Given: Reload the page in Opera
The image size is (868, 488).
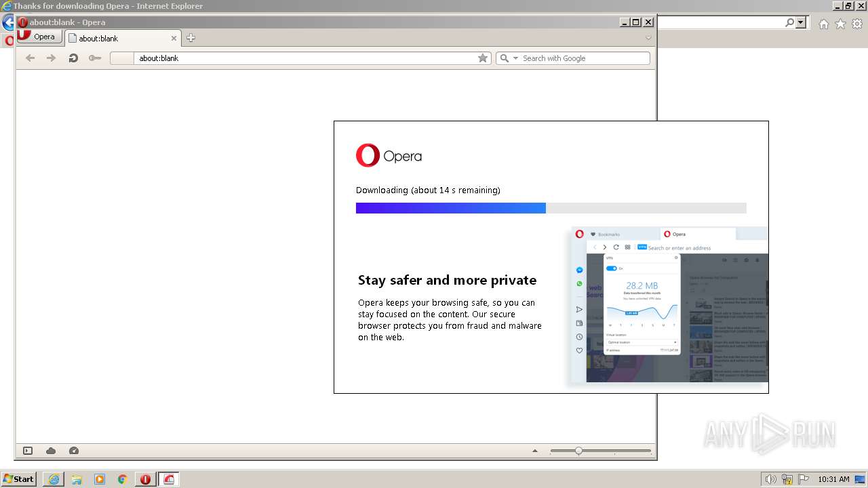Looking at the screenshot, I should pyautogui.click(x=73, y=58).
